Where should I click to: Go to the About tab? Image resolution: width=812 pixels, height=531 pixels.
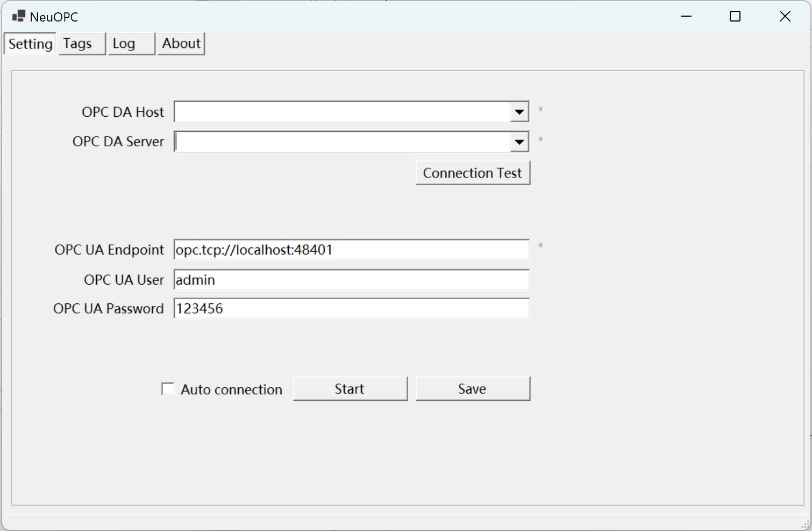coord(181,44)
